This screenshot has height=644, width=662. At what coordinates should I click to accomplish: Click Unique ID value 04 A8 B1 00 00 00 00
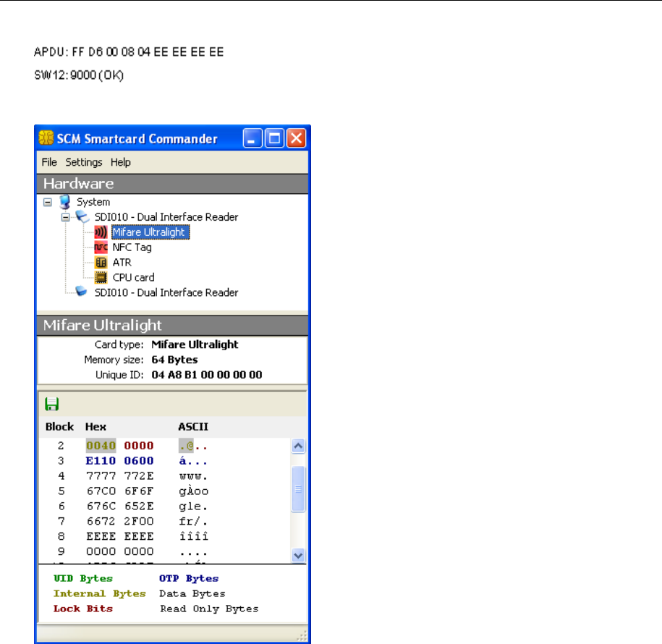[x=207, y=375]
